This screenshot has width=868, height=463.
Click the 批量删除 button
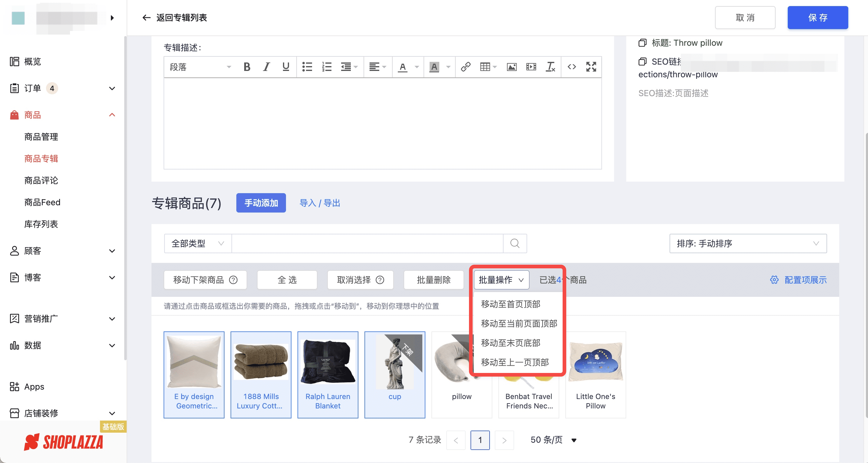click(x=433, y=280)
